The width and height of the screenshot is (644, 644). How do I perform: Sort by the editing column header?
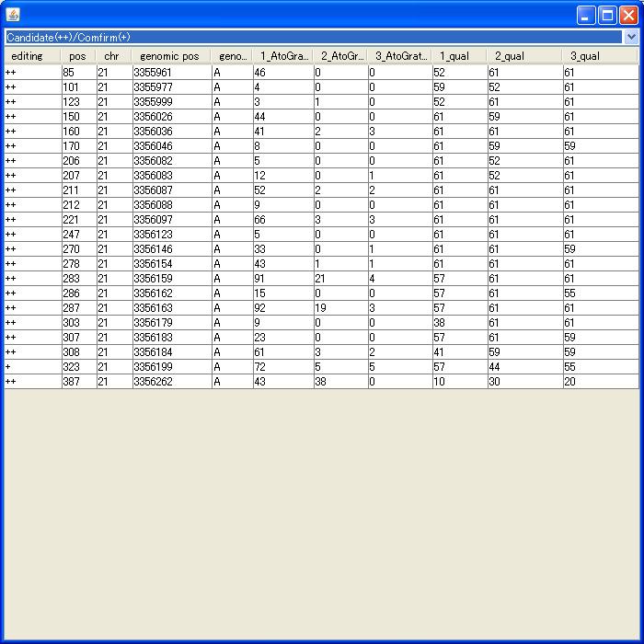point(32,56)
